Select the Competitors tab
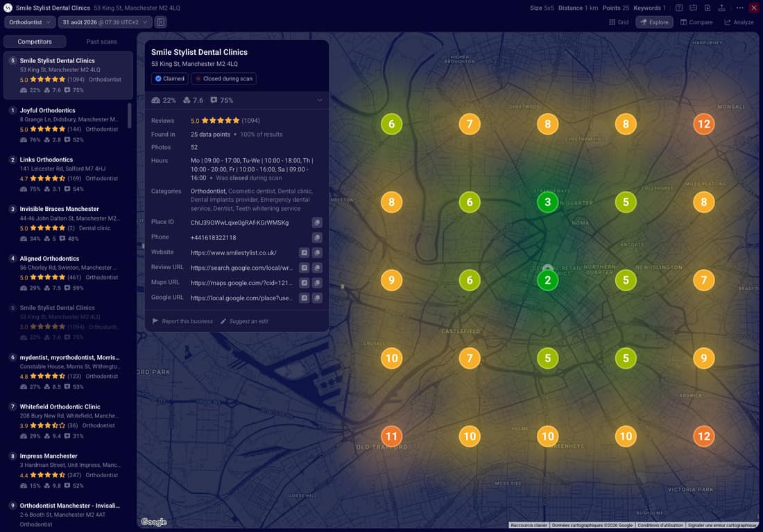This screenshot has width=763, height=532. click(35, 42)
